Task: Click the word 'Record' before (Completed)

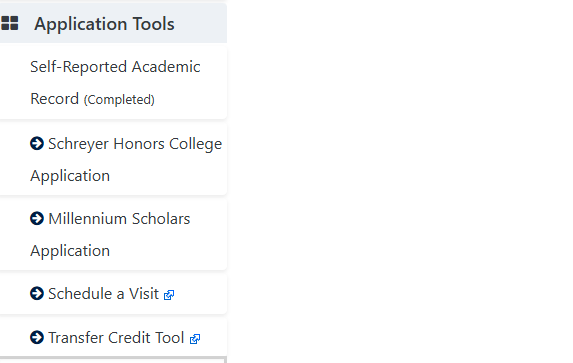Action: click(x=54, y=99)
